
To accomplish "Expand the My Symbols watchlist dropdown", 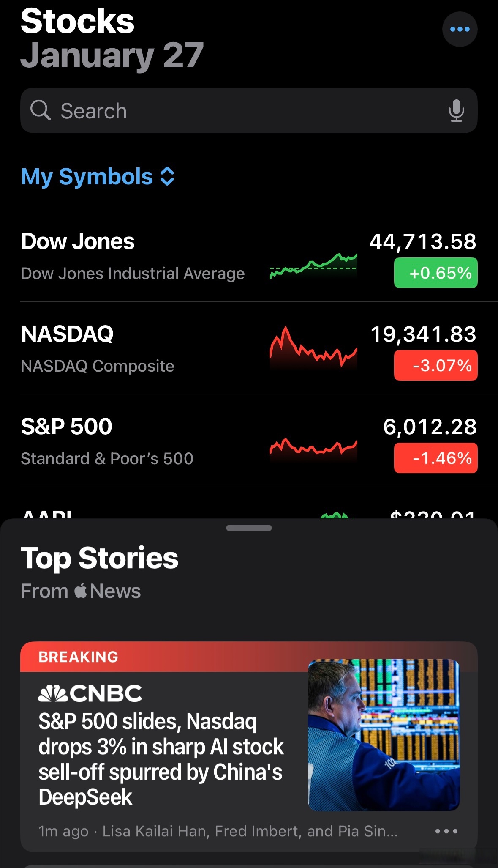I will coord(87,176).
